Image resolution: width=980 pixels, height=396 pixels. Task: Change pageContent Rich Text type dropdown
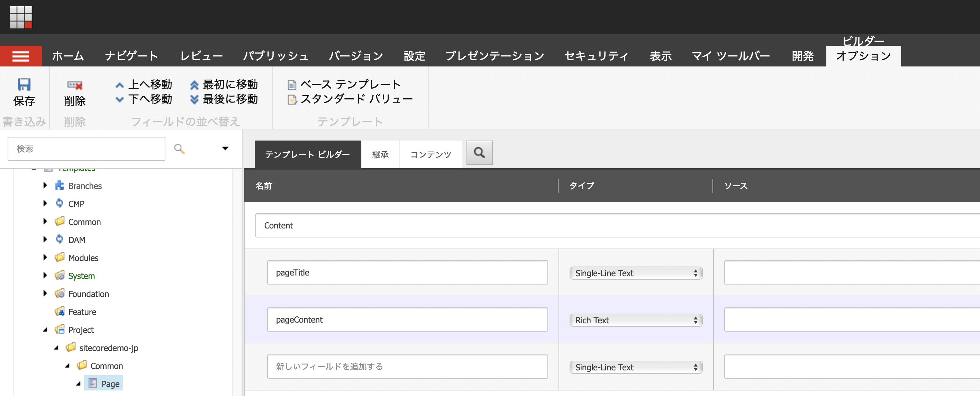(x=636, y=320)
